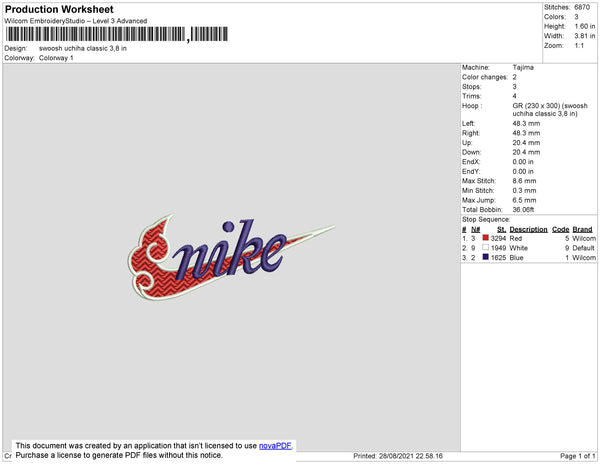Viewport: 600px width, 464px height.
Task: Select Max Stitch value '8.6 mm'
Action: coord(524,181)
